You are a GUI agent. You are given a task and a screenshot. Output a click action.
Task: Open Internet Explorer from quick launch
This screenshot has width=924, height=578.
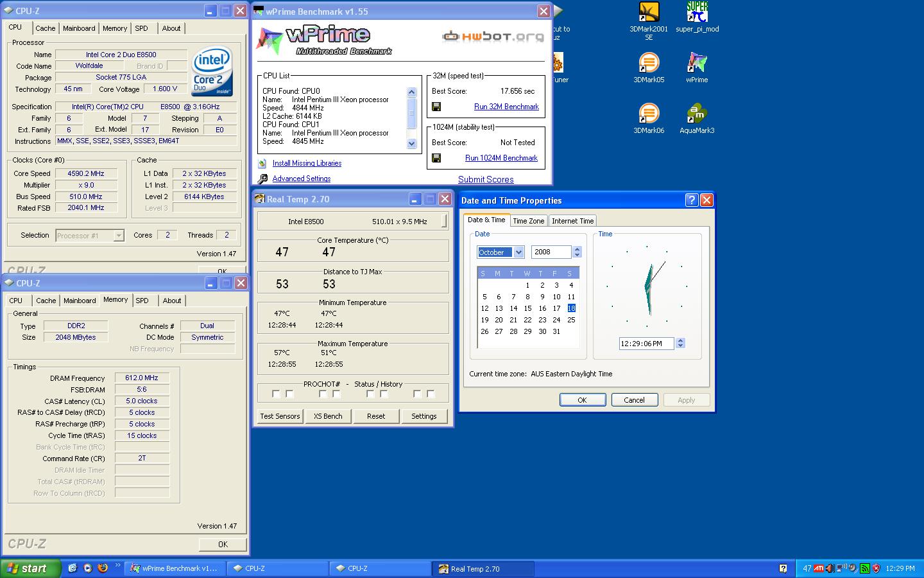(x=73, y=568)
